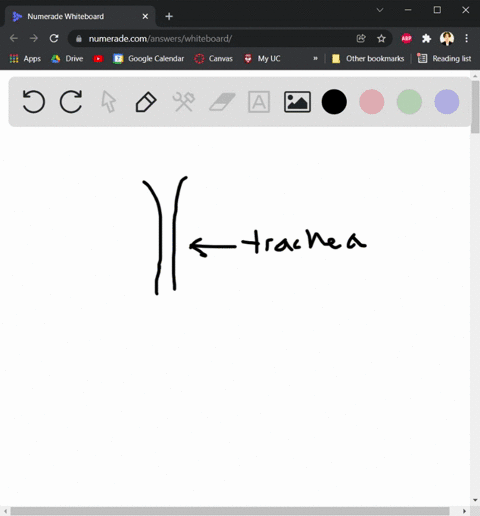This screenshot has width=480, height=516.
Task: Open a new browser tab
Action: tap(169, 16)
